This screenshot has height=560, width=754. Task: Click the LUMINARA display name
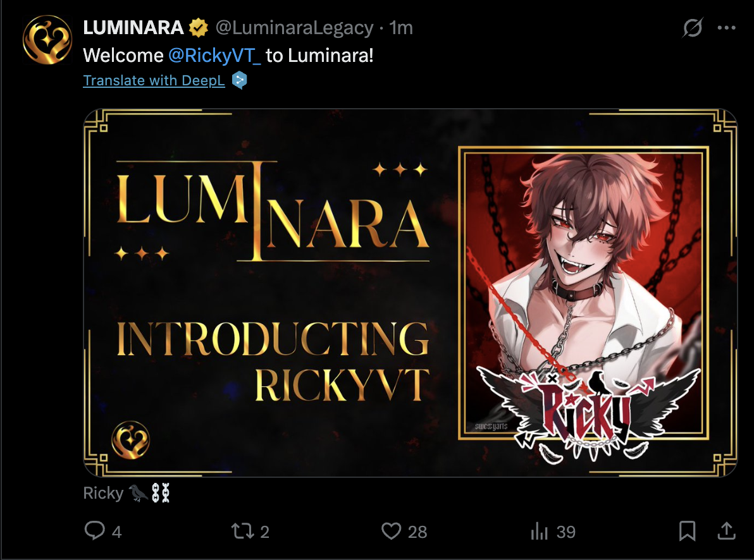[133, 28]
